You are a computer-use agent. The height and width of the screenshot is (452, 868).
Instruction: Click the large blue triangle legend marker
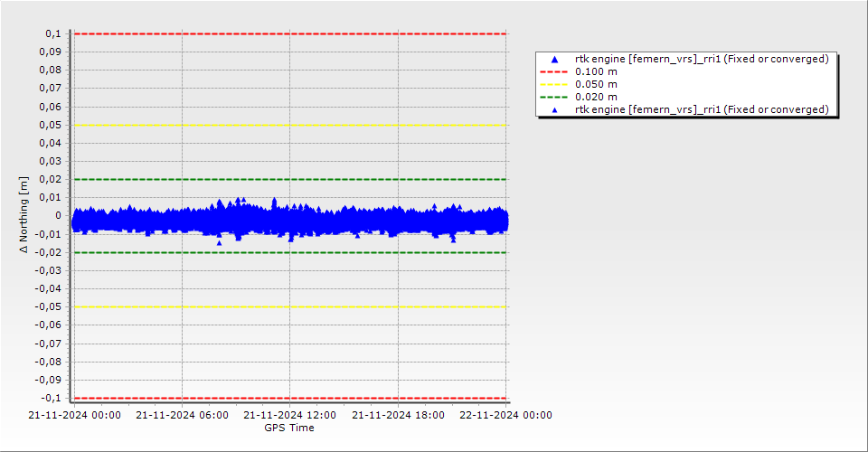coord(555,59)
